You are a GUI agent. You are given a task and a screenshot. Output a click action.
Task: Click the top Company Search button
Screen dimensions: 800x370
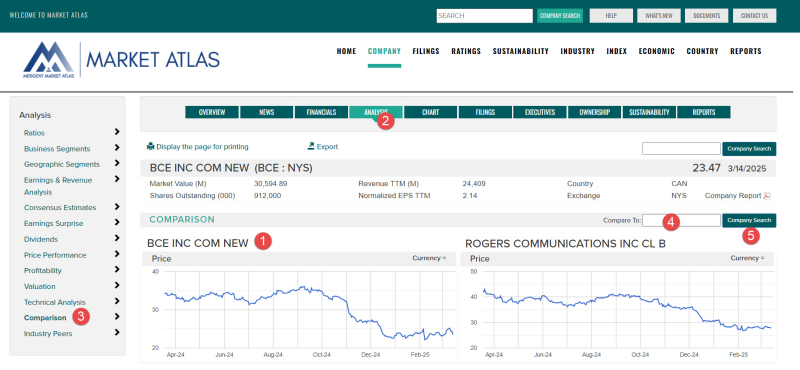click(560, 16)
